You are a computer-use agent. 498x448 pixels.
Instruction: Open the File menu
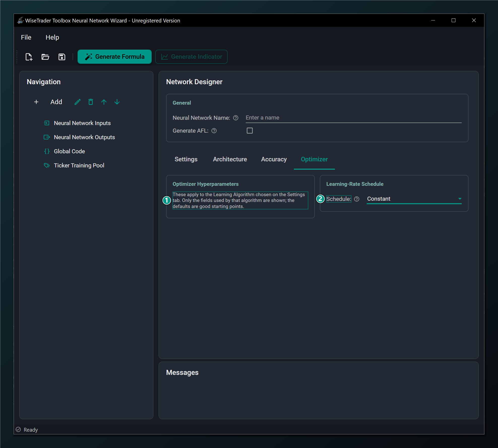(26, 37)
